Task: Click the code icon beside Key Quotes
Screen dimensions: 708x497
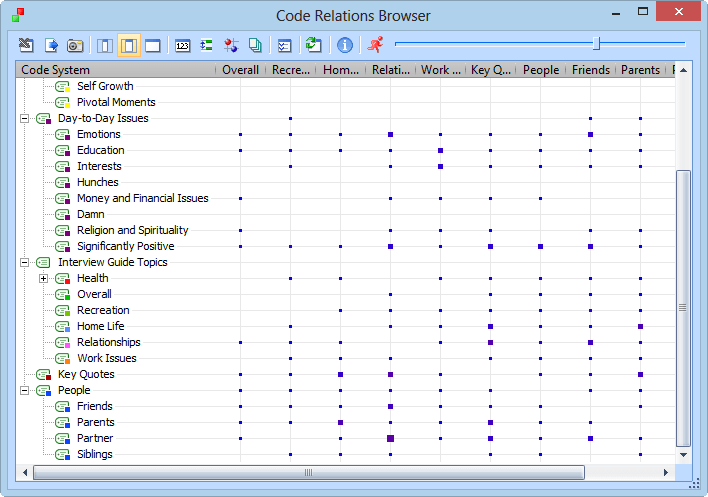Action: [44, 375]
